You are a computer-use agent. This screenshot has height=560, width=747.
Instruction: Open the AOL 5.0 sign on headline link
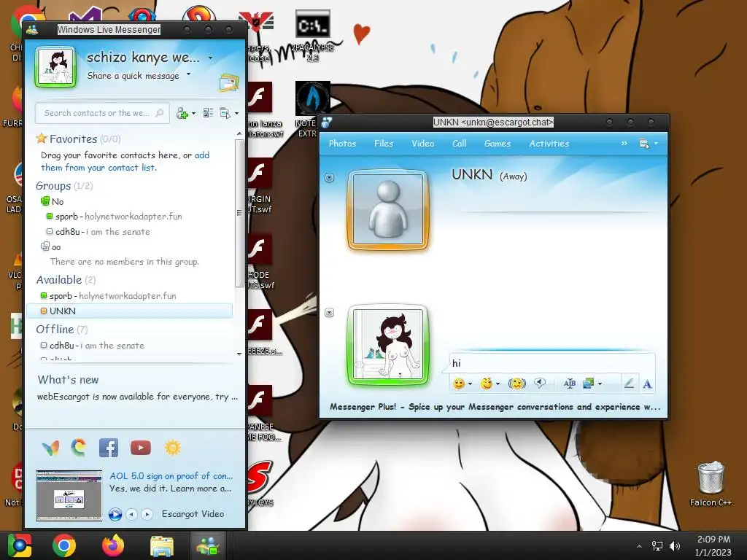point(171,475)
